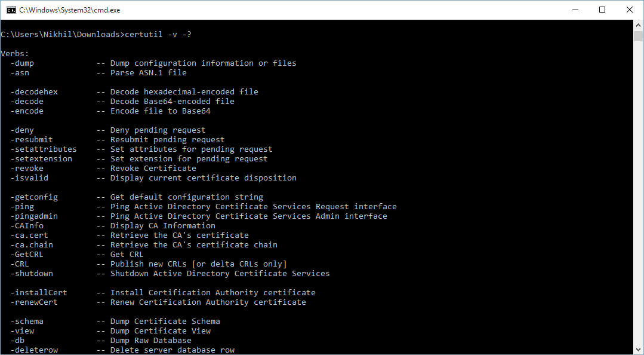Maximize the Command Prompt window
Screen dimensions: 644x355
click(602, 10)
